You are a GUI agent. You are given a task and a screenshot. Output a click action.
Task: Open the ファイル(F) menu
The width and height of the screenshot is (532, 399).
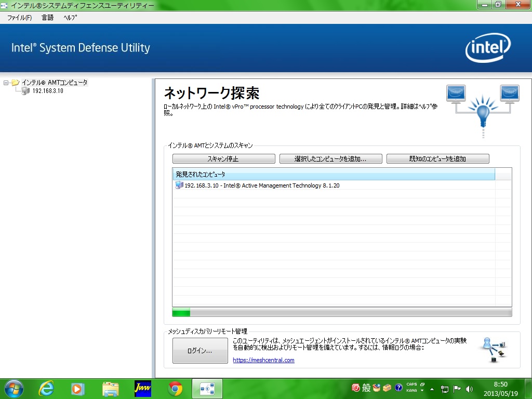[x=19, y=17]
